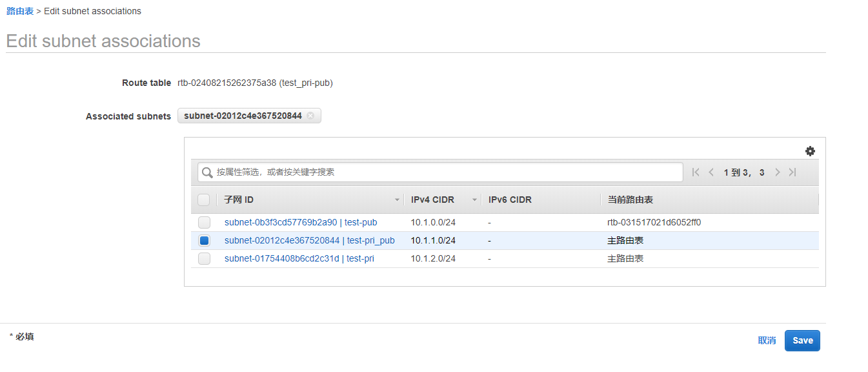This screenshot has height=372, width=868.
Task: Open the 子网 ID column sort arrow
Action: tap(398, 200)
